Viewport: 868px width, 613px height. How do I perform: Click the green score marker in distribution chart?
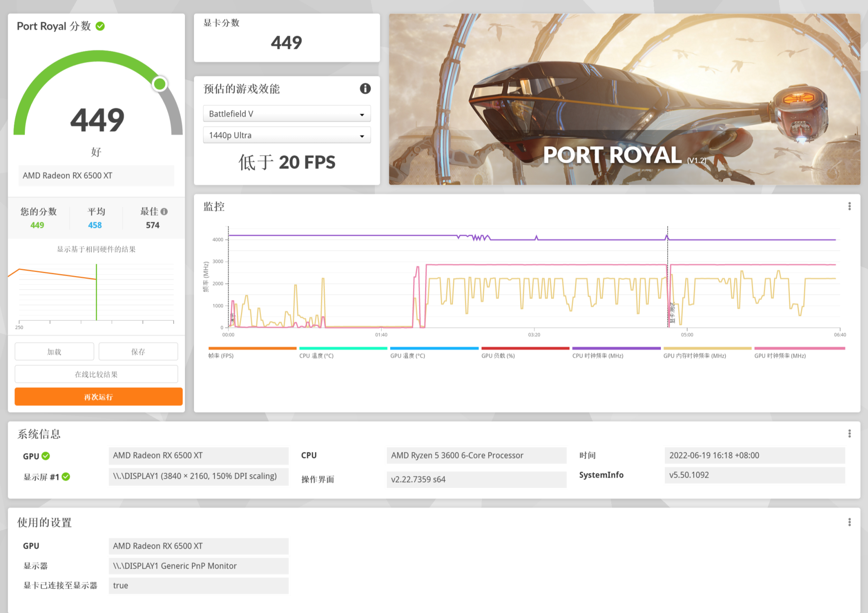pos(96,292)
